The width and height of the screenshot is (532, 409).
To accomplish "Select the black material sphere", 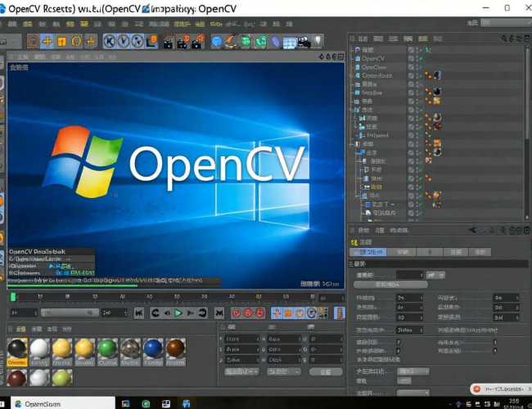I will pyautogui.click(x=17, y=348).
